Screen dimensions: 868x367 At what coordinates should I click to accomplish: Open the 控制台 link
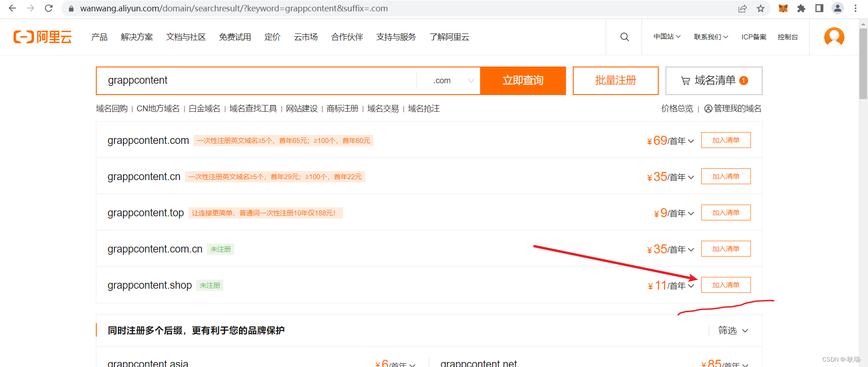pyautogui.click(x=788, y=37)
